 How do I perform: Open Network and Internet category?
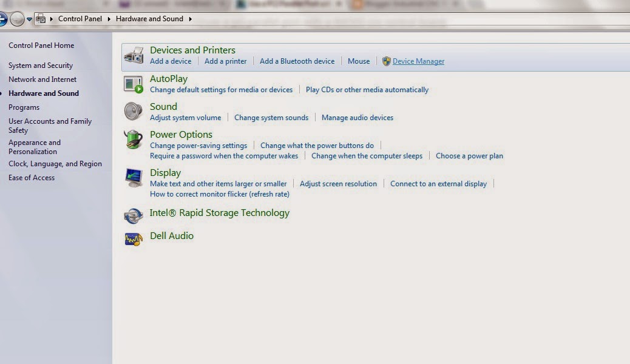pyautogui.click(x=42, y=79)
